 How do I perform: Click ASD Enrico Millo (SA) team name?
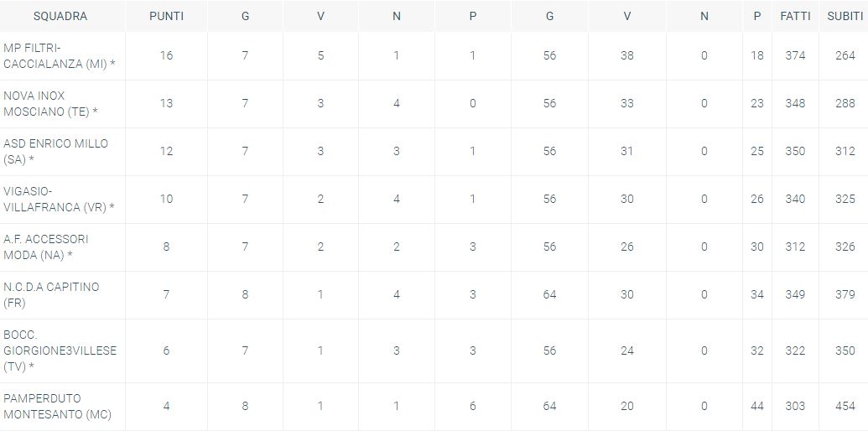click(x=55, y=152)
